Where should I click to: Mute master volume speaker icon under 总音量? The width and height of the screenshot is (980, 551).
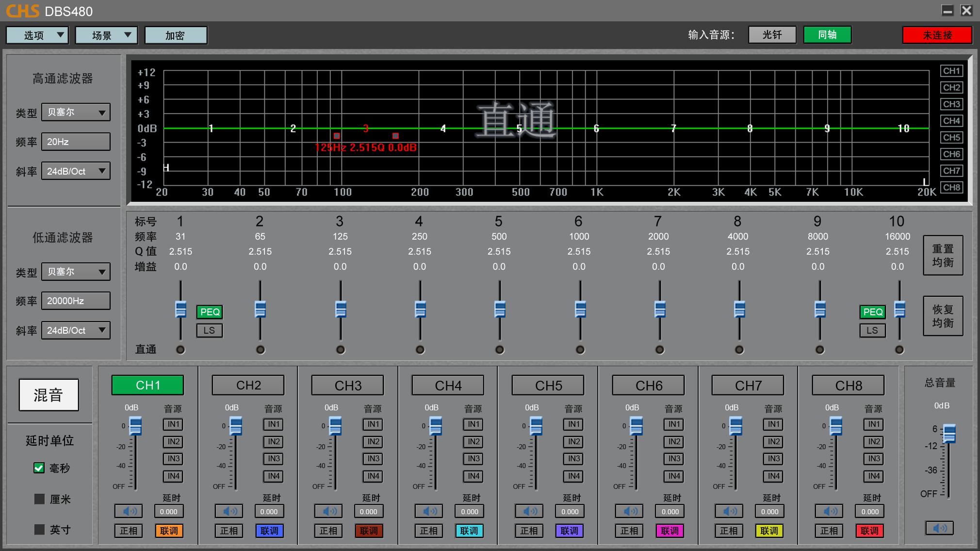click(939, 528)
